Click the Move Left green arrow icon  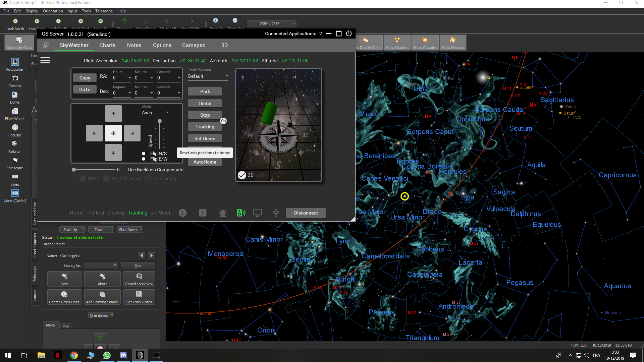[168, 21]
